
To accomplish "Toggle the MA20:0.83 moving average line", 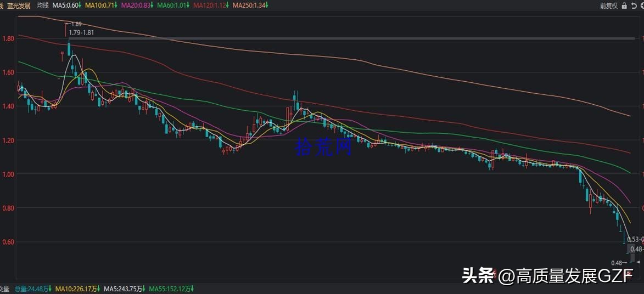I will [x=137, y=5].
